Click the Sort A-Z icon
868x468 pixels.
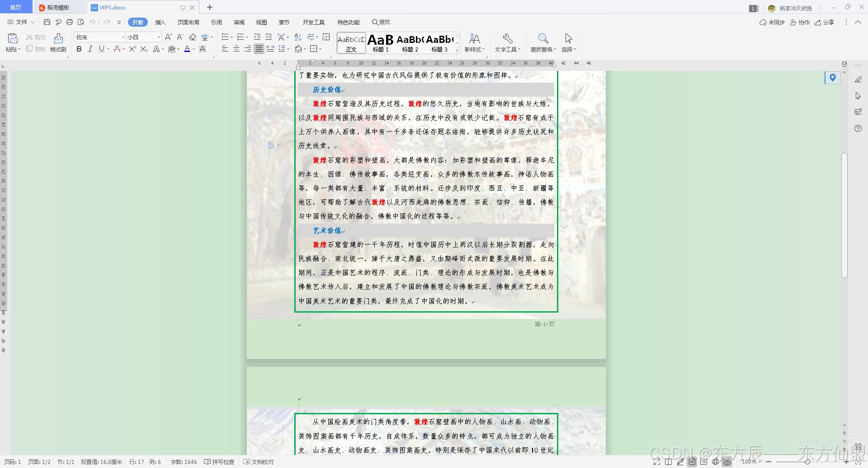[x=298, y=37]
